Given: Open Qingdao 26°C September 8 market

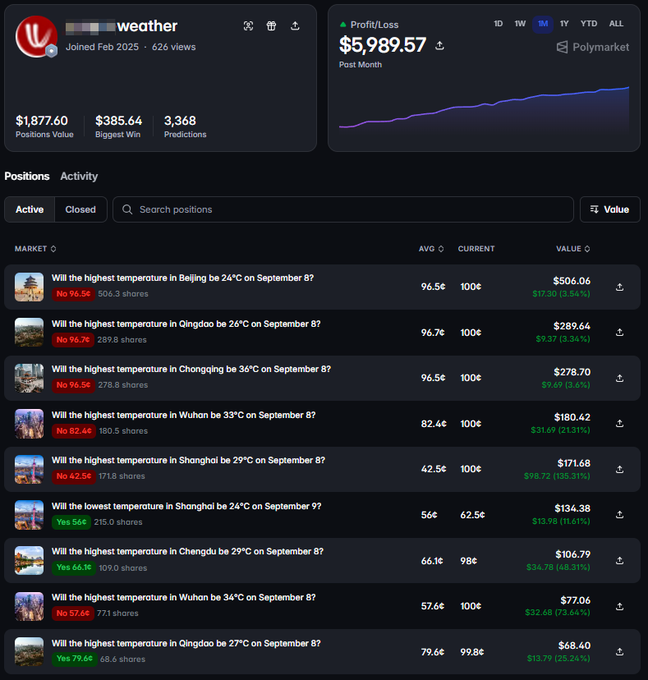Looking at the screenshot, I should (186, 324).
